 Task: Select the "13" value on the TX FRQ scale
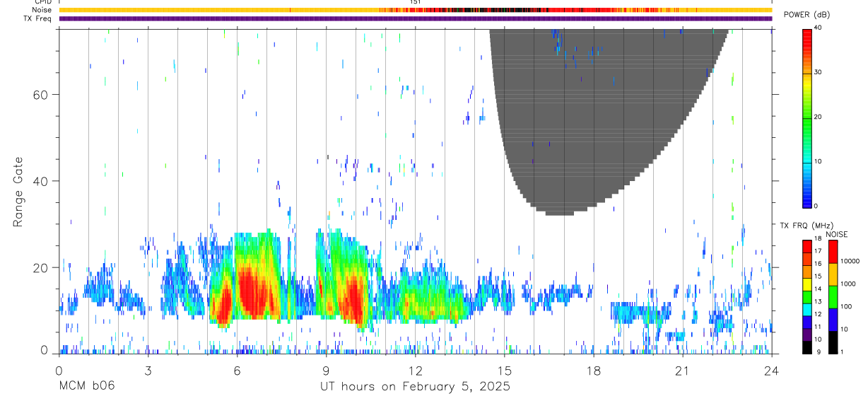819,301
